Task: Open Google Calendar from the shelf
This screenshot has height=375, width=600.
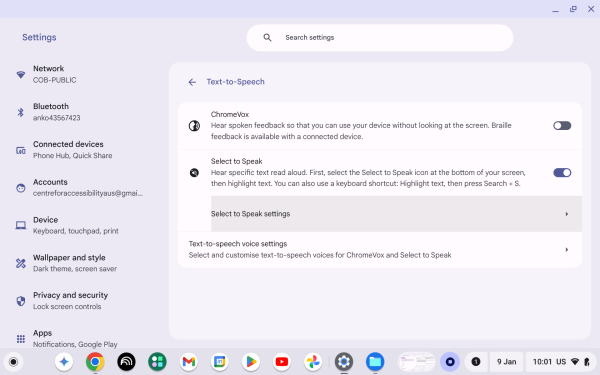Action: click(220, 362)
